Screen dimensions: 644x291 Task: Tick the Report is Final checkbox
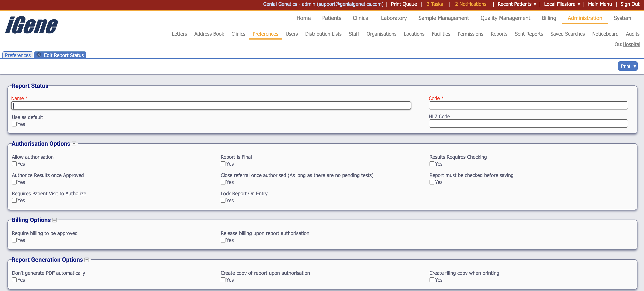(223, 164)
